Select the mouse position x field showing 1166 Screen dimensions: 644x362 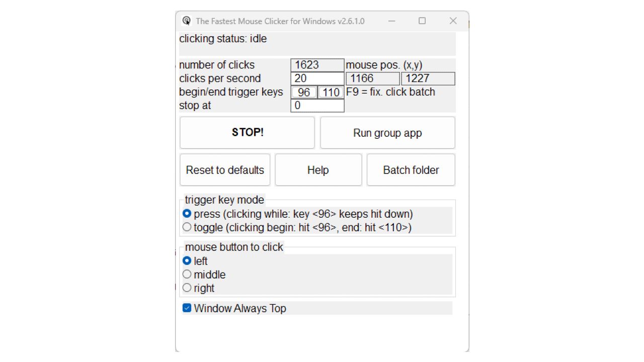click(x=372, y=78)
